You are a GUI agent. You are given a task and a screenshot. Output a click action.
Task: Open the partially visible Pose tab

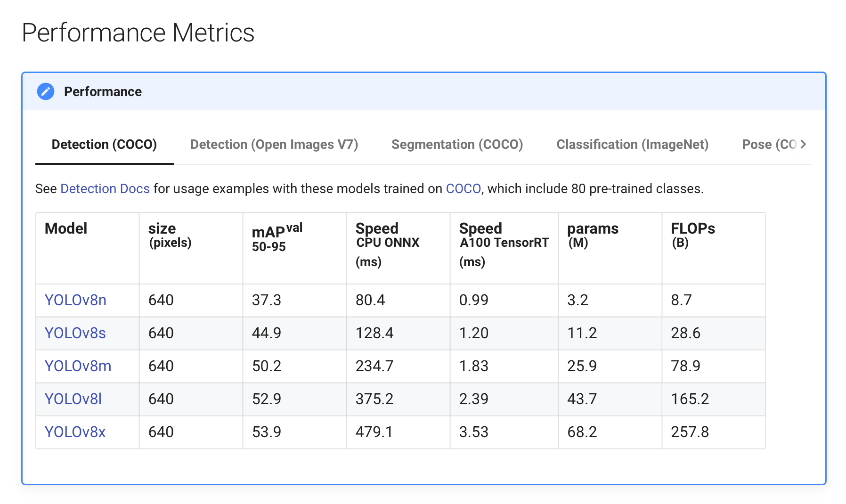point(768,145)
